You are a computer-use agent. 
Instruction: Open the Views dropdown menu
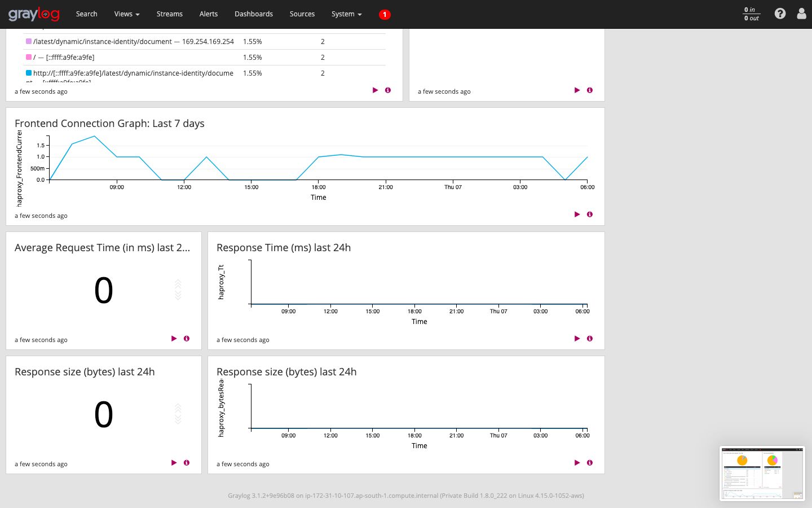point(127,14)
